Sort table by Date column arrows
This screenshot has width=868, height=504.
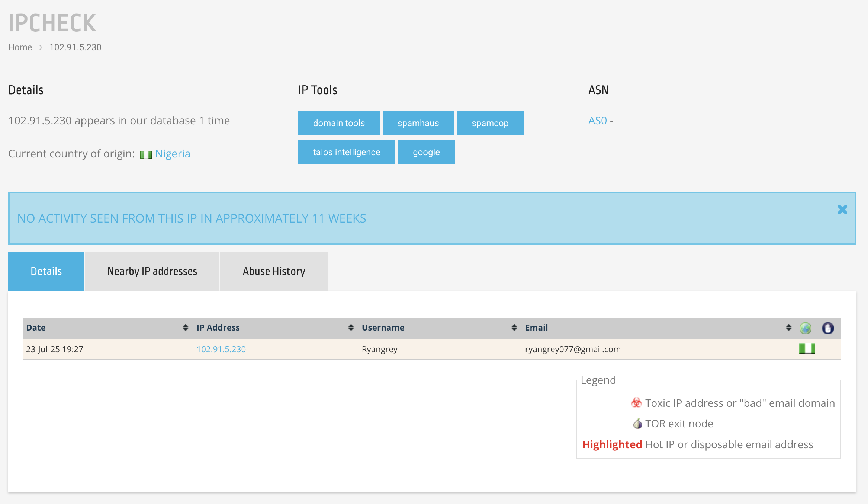pyautogui.click(x=185, y=328)
